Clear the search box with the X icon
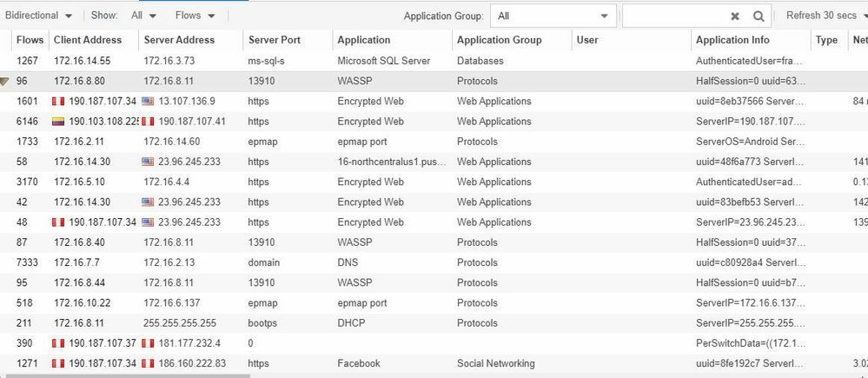The image size is (868, 378). click(735, 16)
